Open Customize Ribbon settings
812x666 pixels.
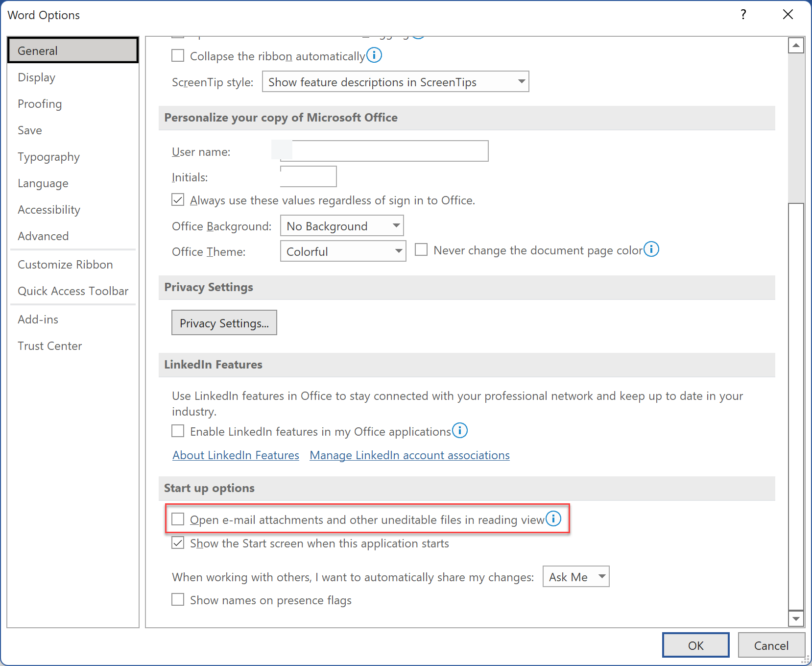click(x=73, y=265)
